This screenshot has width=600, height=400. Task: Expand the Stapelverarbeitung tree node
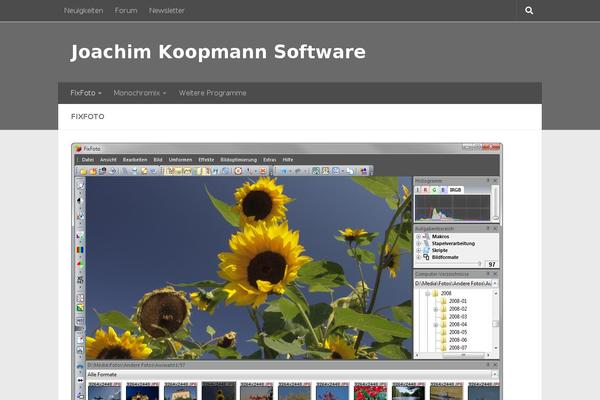pyautogui.click(x=419, y=243)
